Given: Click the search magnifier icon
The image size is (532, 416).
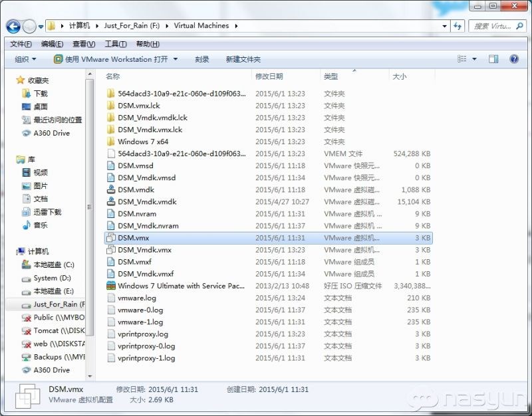Looking at the screenshot, I should [x=519, y=26].
